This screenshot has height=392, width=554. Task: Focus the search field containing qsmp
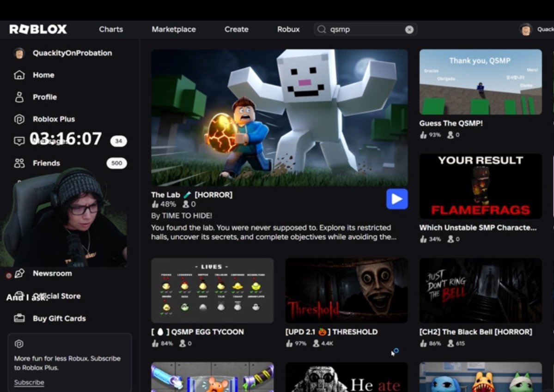pyautogui.click(x=365, y=29)
